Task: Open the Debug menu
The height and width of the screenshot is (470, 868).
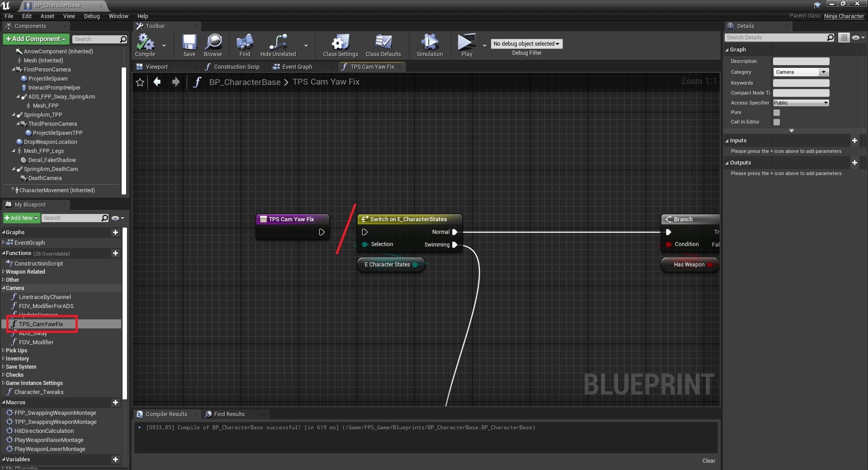Action: [92, 16]
